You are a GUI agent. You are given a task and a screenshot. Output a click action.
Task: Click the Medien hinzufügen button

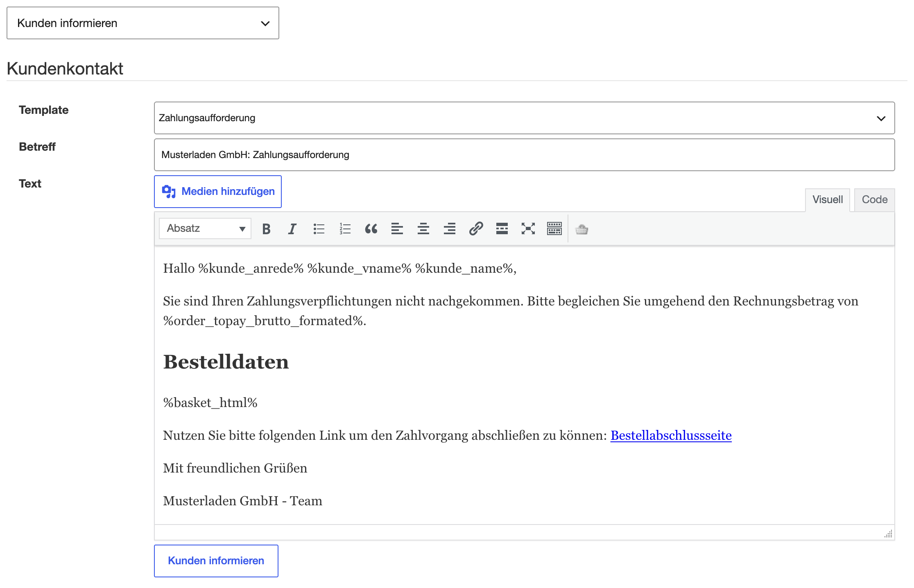[218, 192]
